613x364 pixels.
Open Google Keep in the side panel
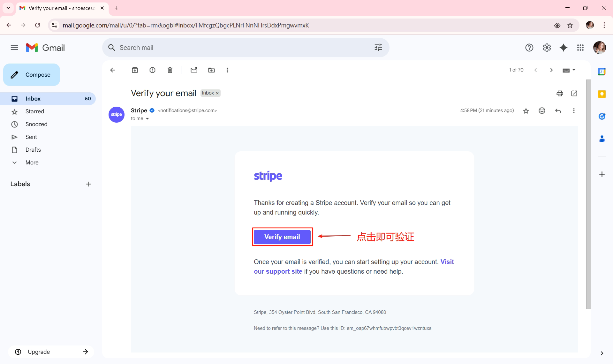(602, 94)
